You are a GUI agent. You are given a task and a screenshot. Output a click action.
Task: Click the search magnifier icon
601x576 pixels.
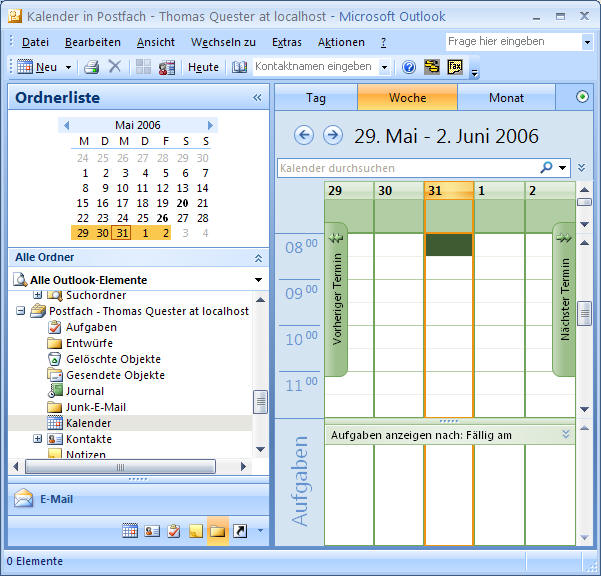[546, 167]
